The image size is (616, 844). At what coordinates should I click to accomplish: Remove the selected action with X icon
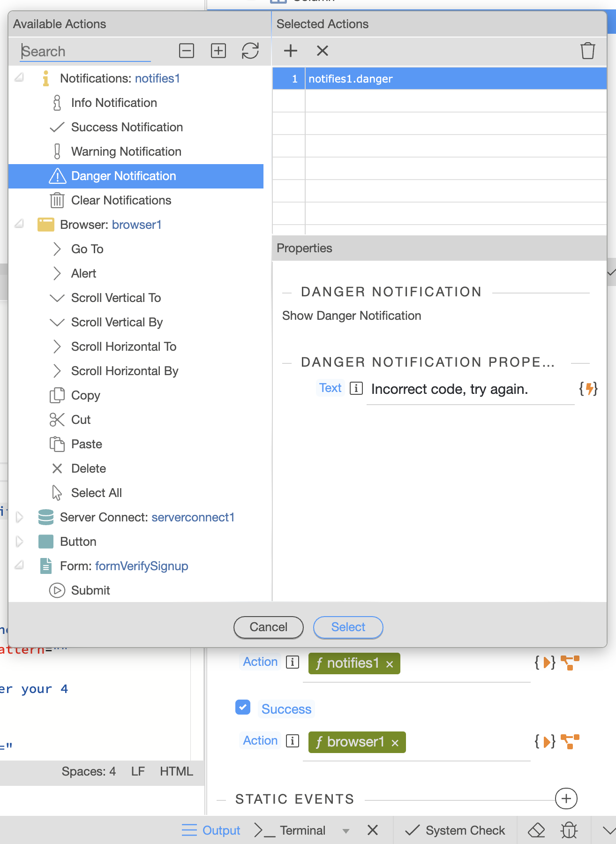pyautogui.click(x=323, y=51)
